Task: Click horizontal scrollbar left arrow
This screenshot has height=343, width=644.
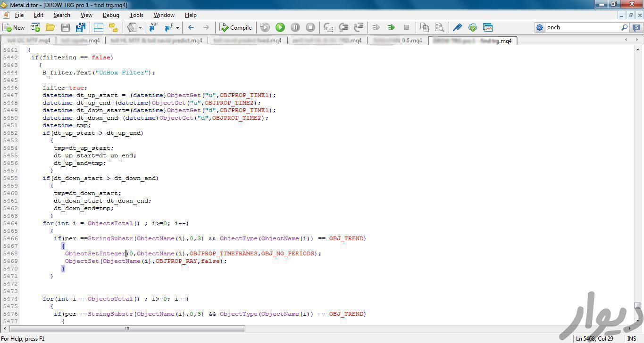Action: tap(5, 328)
